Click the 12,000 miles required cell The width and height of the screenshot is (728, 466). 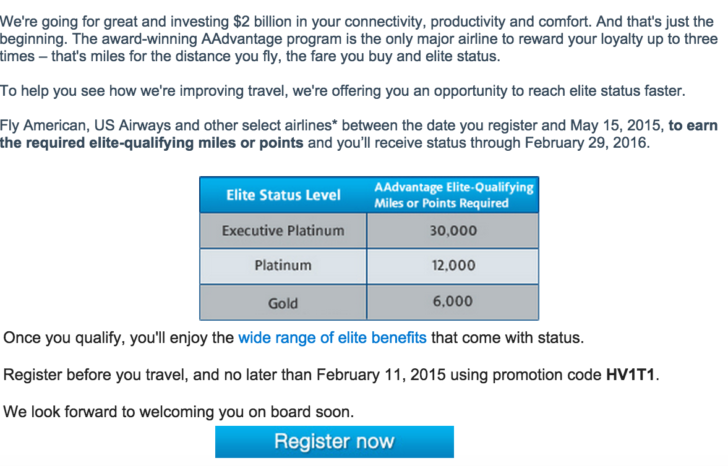tap(453, 265)
